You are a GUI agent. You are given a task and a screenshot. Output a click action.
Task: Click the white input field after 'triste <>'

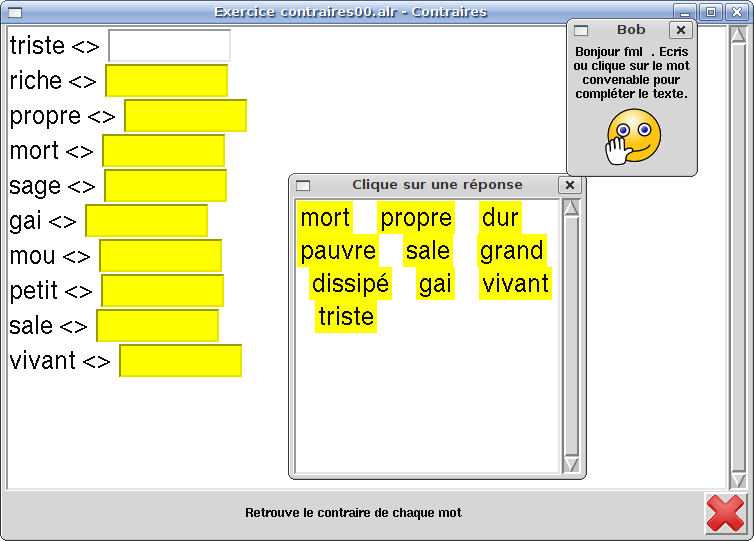pos(169,46)
